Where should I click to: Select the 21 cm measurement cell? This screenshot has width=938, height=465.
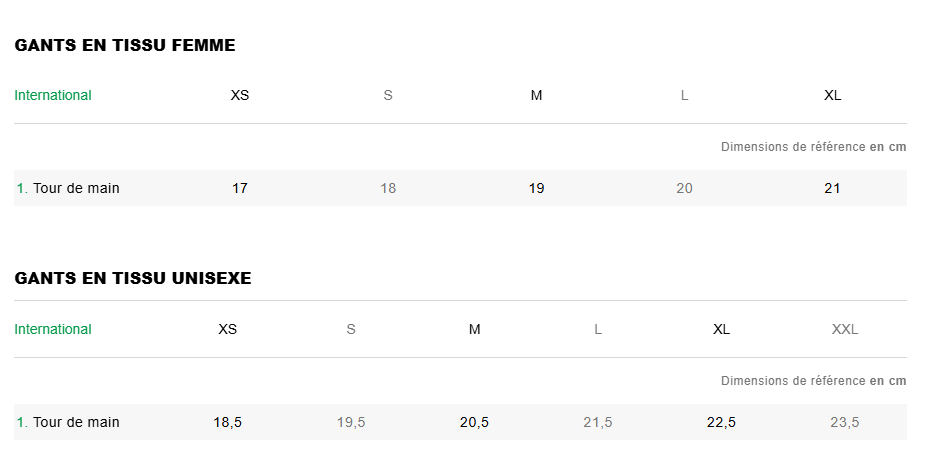[x=832, y=188]
